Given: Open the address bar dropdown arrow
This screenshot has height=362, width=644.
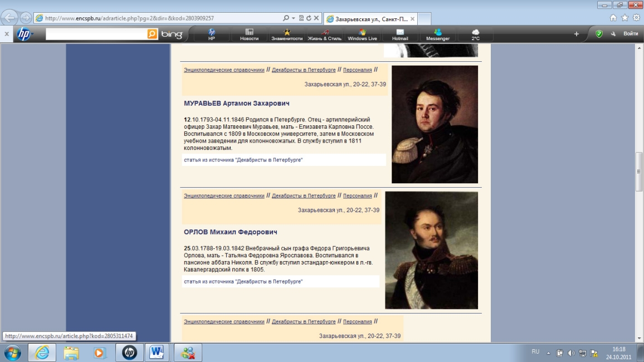Looking at the screenshot, I should pos(293,18).
